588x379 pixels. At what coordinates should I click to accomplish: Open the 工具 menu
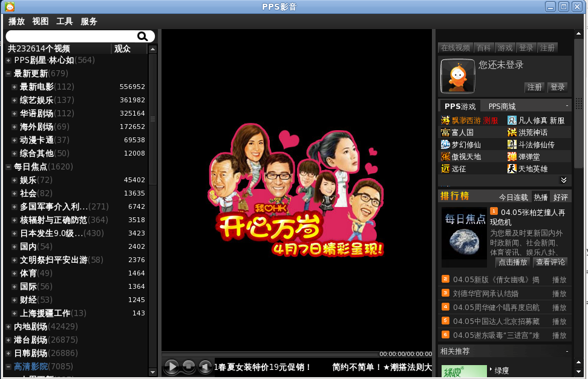click(x=65, y=21)
